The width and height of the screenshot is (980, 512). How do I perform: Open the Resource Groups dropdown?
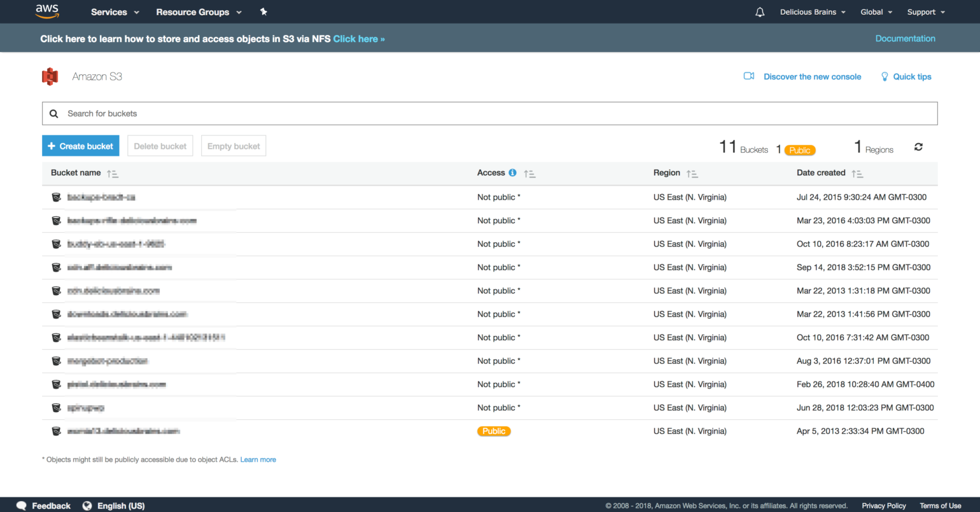(x=199, y=12)
